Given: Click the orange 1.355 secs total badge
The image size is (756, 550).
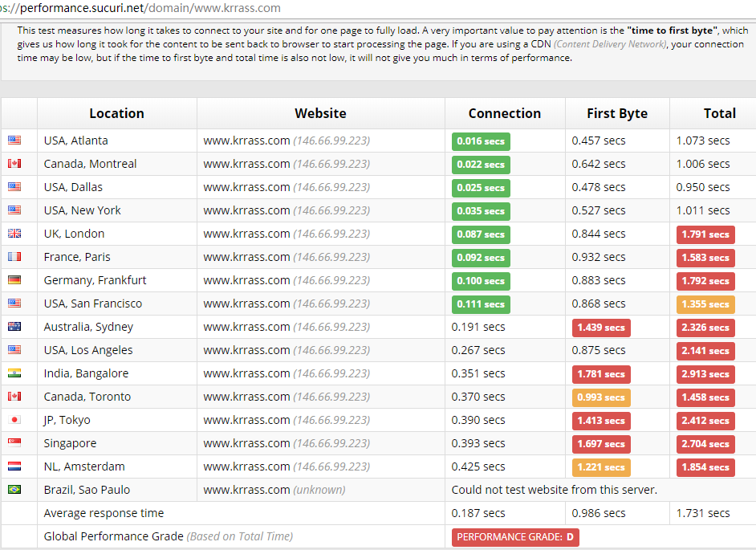Looking at the screenshot, I should coord(705,304).
